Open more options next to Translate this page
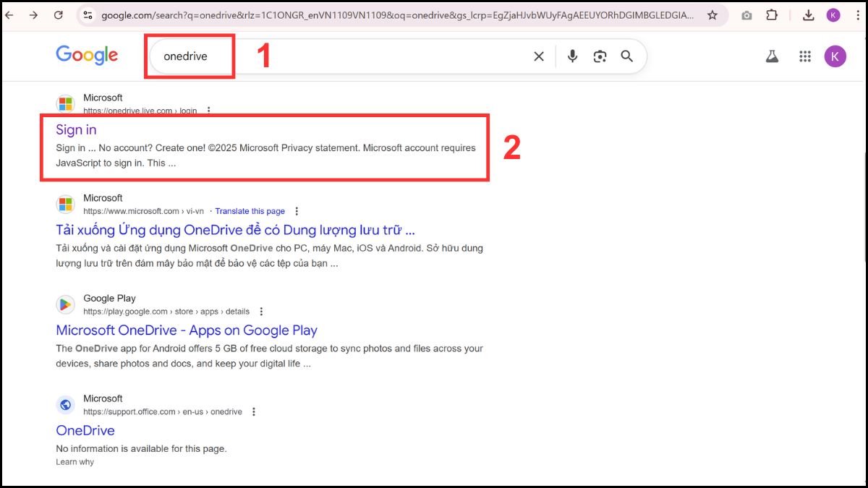868x488 pixels. (x=297, y=211)
